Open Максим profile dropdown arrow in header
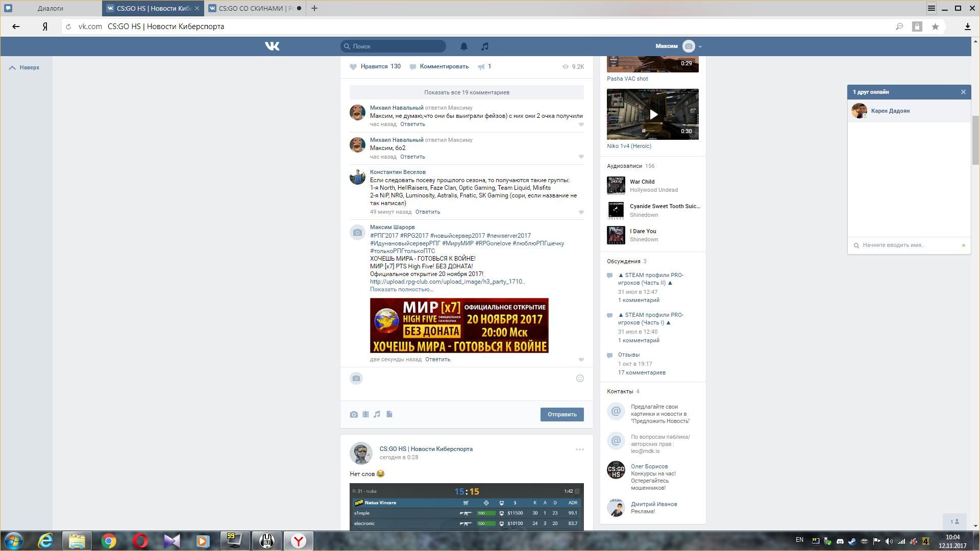Screen dimensions: 980x551 [x=700, y=46]
